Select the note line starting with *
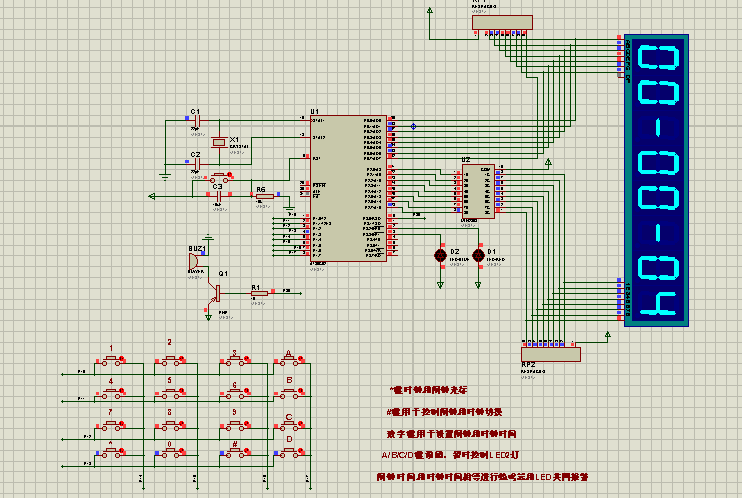Image resolution: width=742 pixels, height=498 pixels. 429,390
